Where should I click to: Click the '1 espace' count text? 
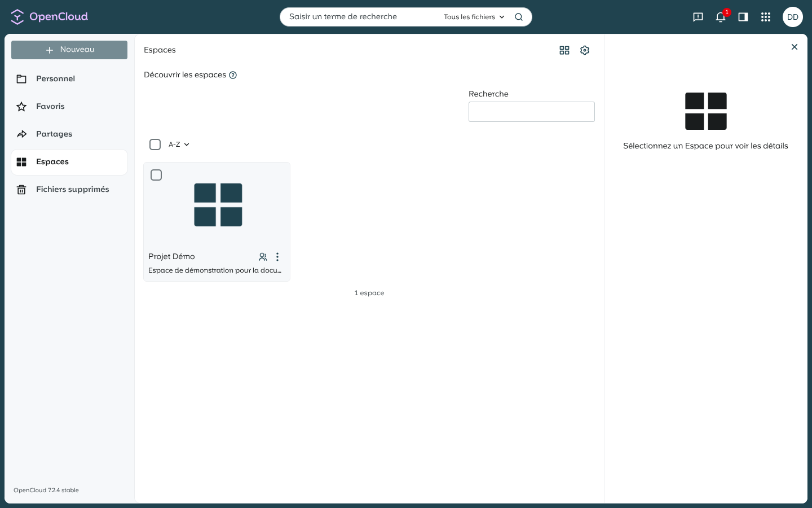[x=369, y=293]
